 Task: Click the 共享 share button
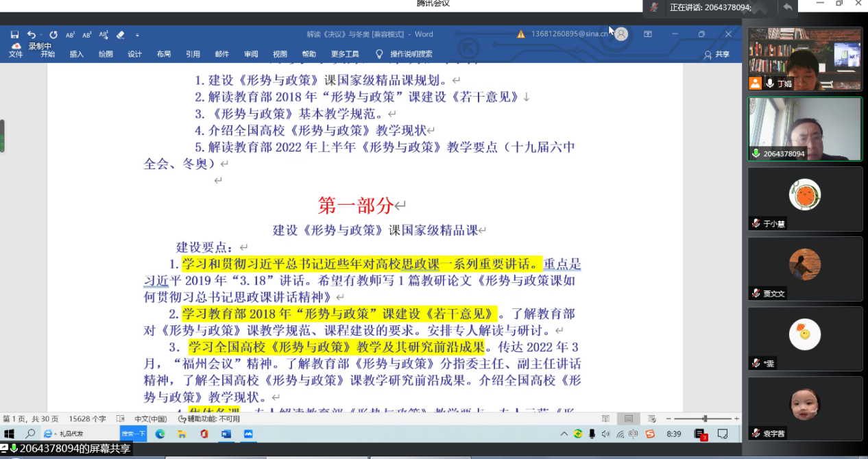717,55
